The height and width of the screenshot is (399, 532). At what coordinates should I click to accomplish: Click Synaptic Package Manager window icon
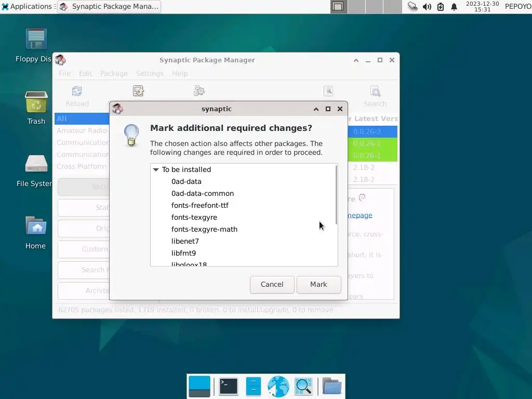[60, 60]
